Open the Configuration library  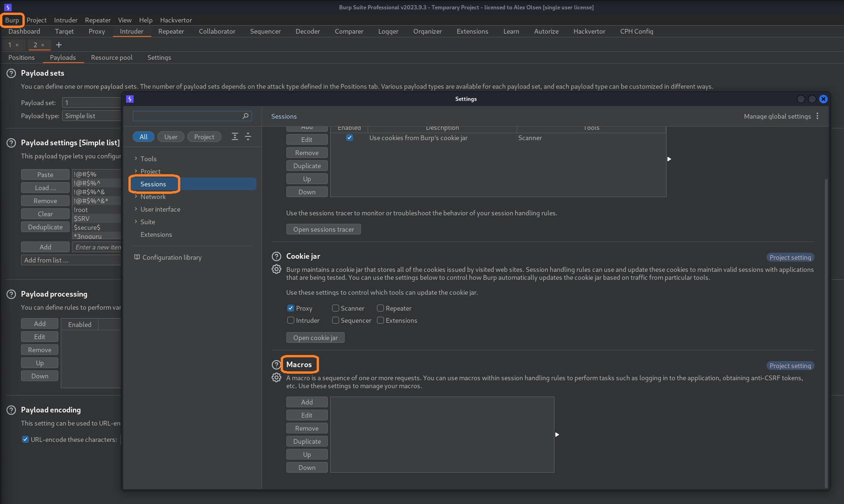171,257
